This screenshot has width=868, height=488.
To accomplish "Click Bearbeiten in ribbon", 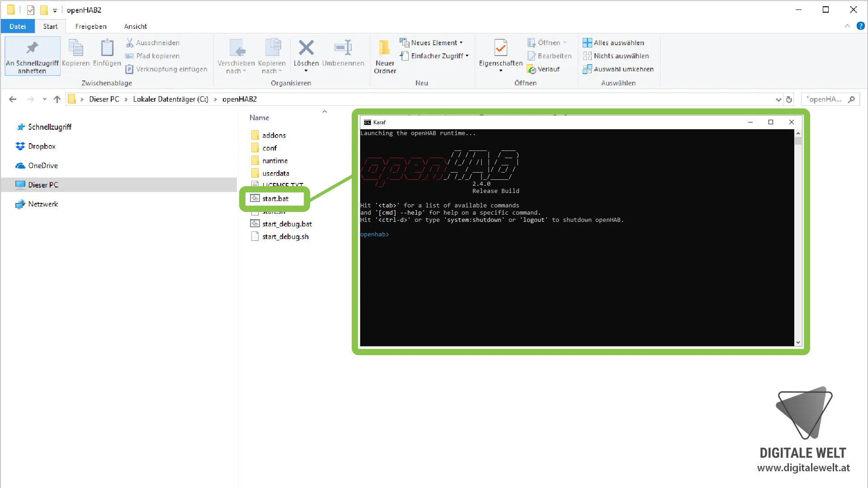I will (549, 56).
